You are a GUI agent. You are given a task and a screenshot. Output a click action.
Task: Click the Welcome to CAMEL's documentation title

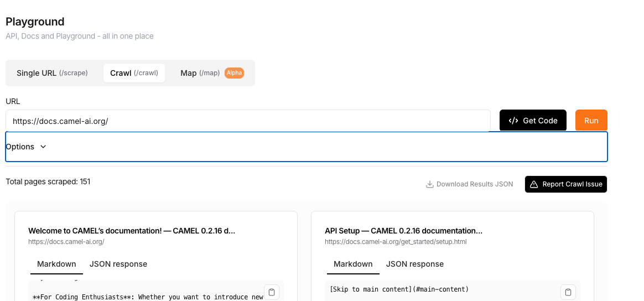[132, 231]
